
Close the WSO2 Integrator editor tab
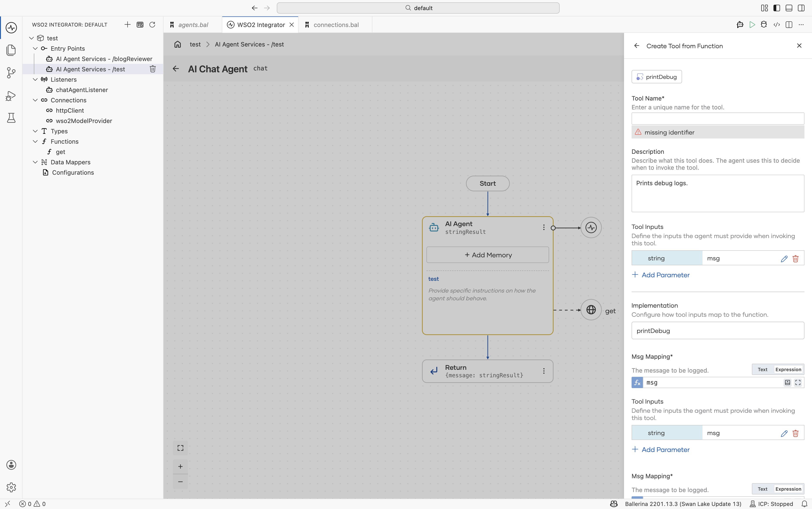[x=292, y=25]
